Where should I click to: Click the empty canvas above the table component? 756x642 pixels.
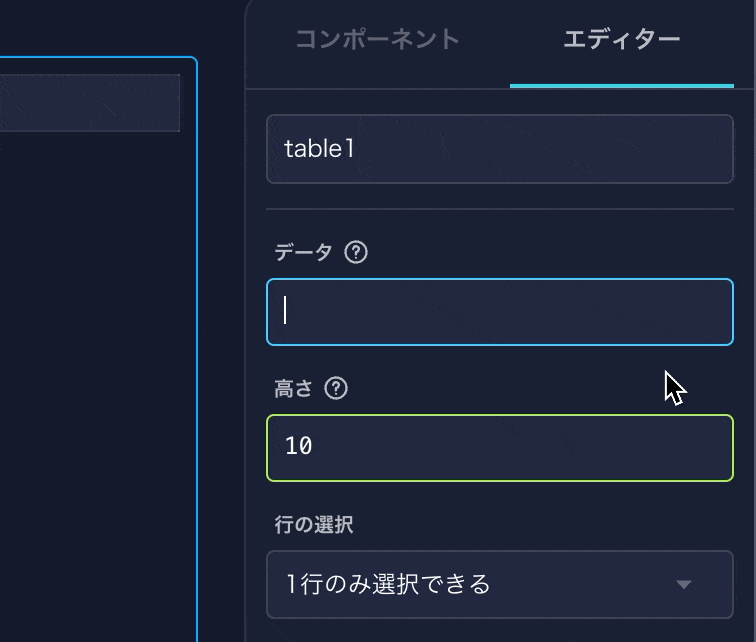click(100, 28)
